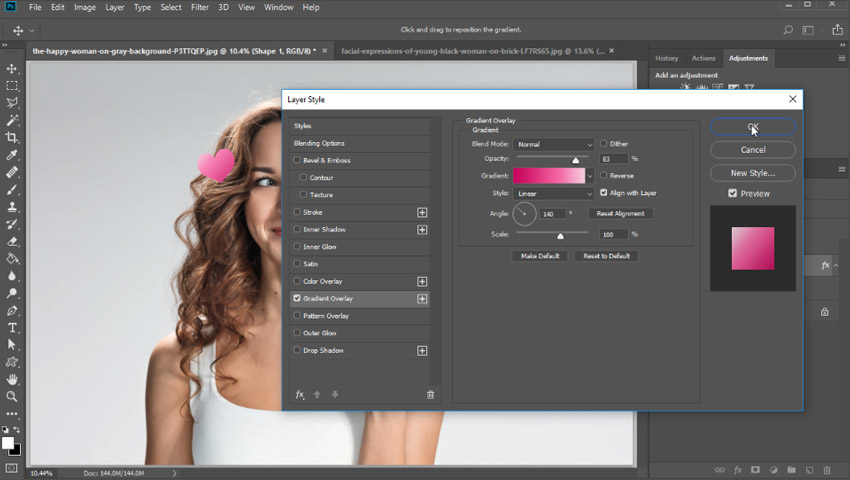
Task: Click the plus icon next to Stroke
Action: (x=422, y=212)
